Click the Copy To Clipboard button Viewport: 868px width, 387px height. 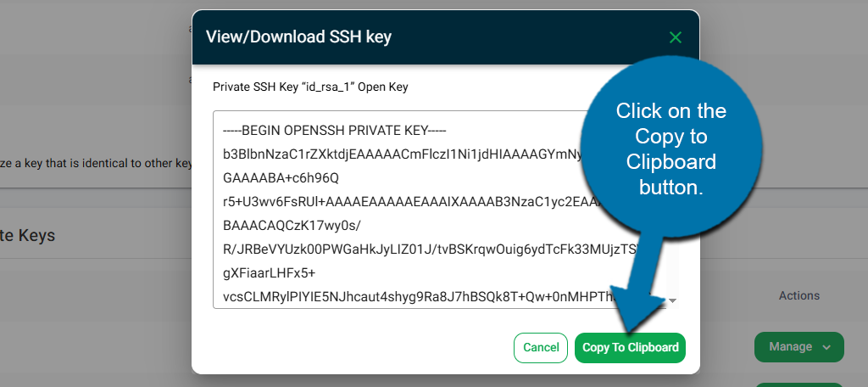click(630, 347)
